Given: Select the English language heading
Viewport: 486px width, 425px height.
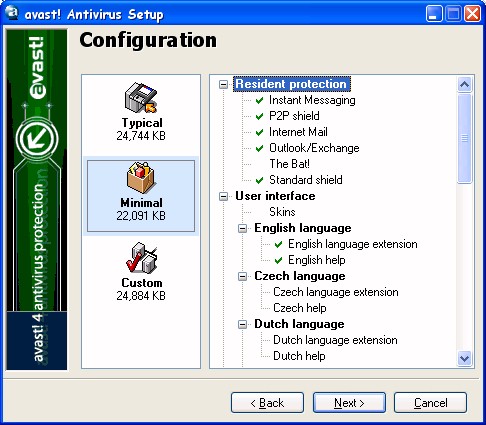Looking at the screenshot, I should coord(303,228).
